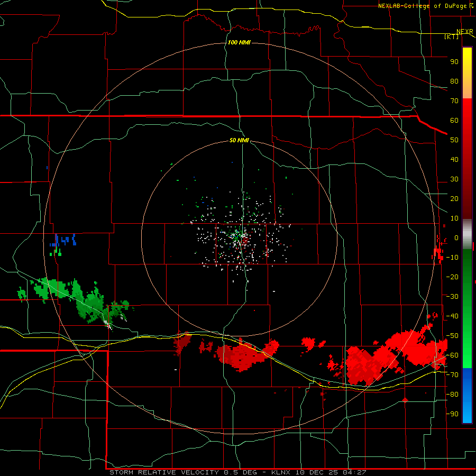Click the 100 NMI range ring label

(239, 42)
